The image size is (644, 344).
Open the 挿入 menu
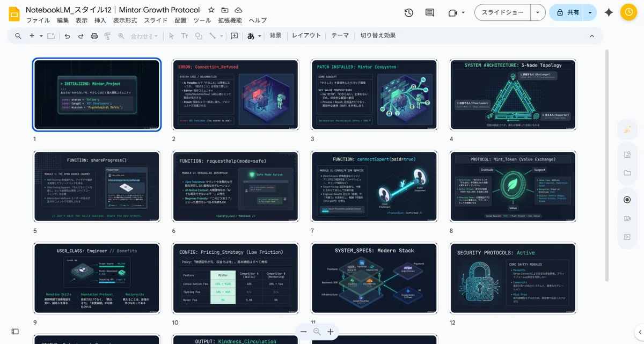(x=100, y=20)
